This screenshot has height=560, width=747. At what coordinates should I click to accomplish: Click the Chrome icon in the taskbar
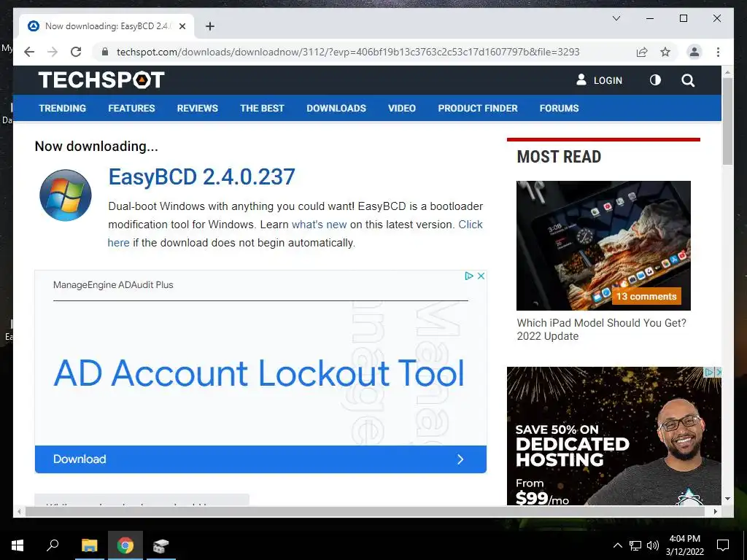pos(125,545)
